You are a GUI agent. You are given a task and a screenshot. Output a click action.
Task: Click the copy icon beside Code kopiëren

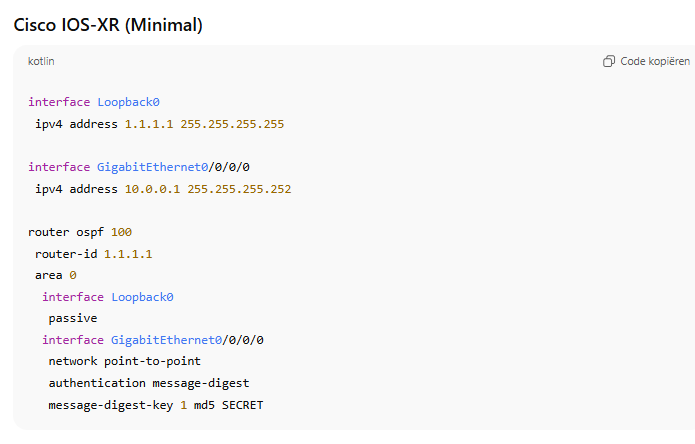pyautogui.click(x=609, y=62)
